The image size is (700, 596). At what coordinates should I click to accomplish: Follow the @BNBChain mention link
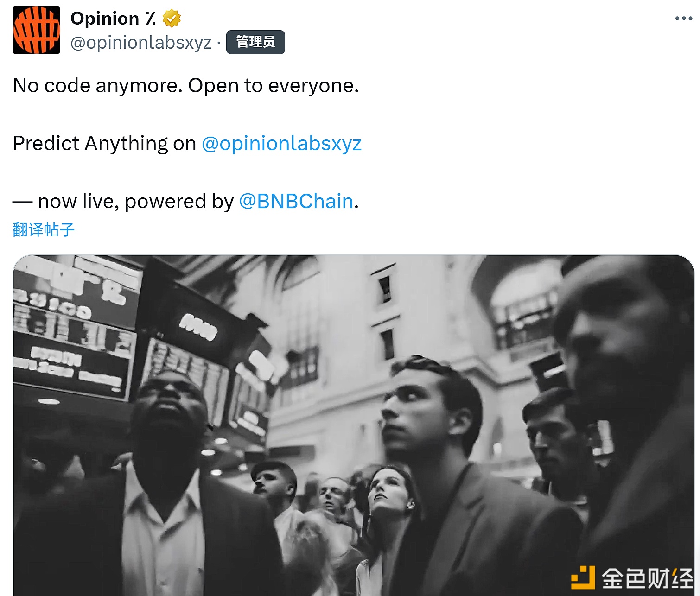pos(296,201)
